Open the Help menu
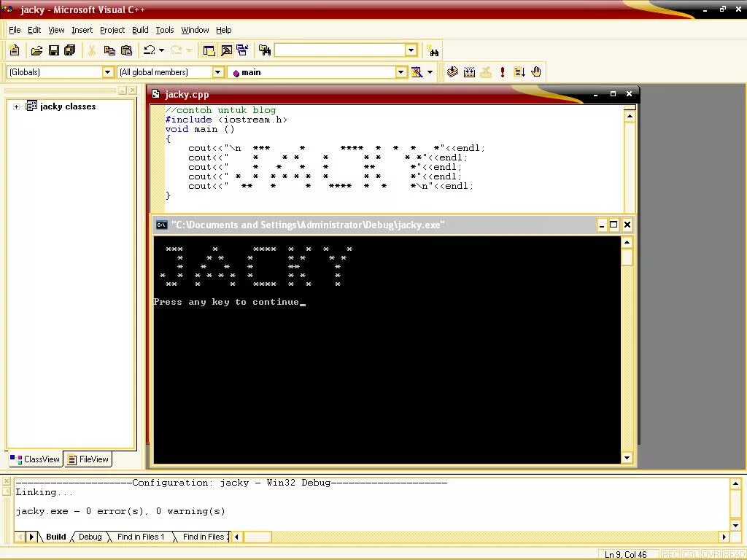Screen dimensions: 747x560 point(223,30)
